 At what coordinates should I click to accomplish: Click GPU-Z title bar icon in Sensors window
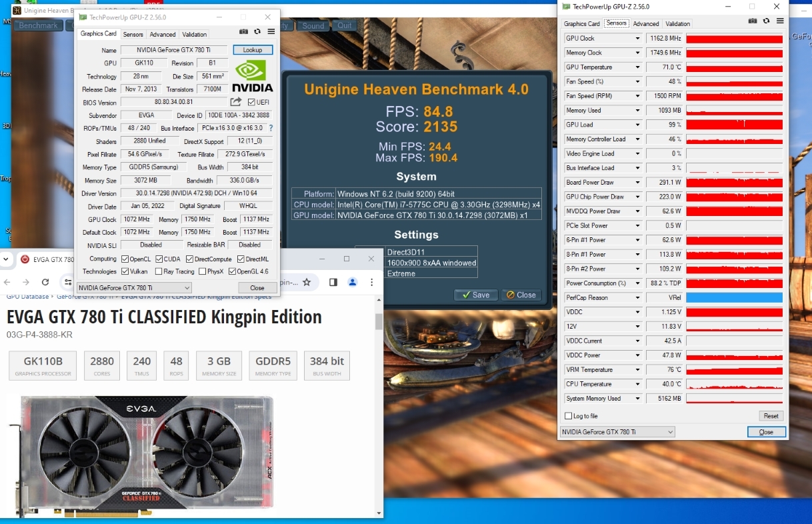566,7
